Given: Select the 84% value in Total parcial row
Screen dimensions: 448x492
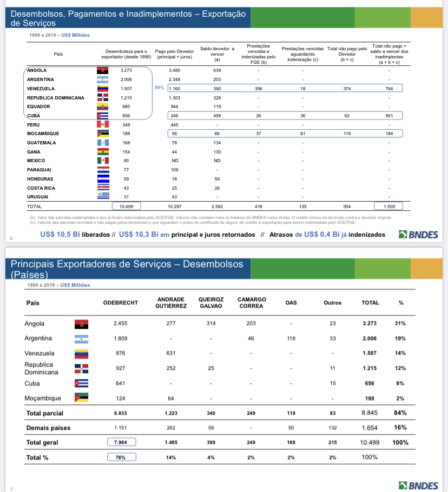Looking at the screenshot, I should point(400,413).
